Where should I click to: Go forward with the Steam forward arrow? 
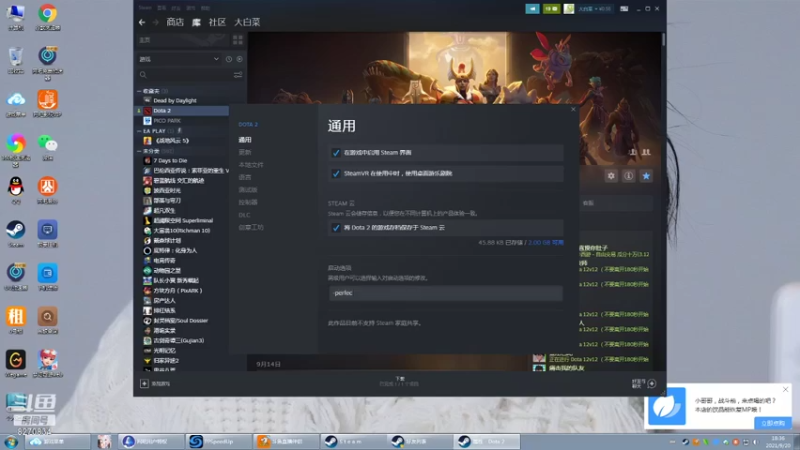pos(156,22)
